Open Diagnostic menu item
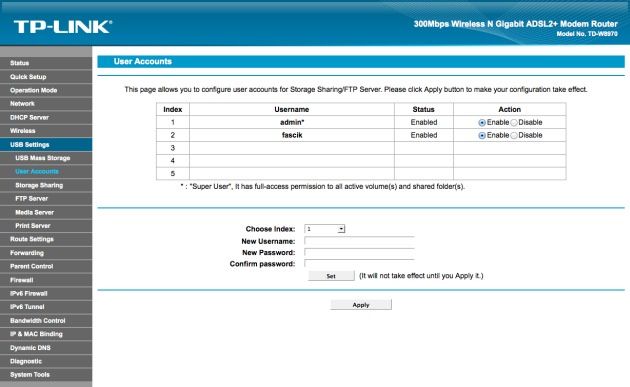The image size is (630, 387). pos(46,361)
